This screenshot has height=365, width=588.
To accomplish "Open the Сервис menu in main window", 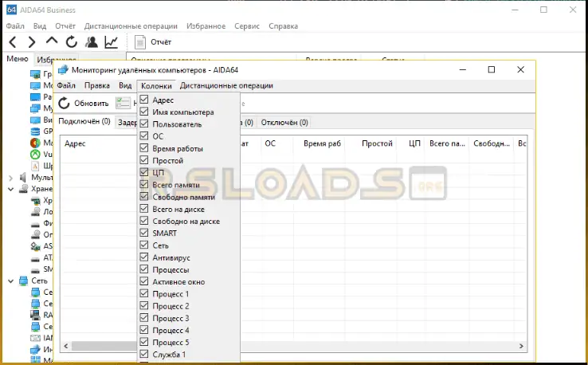I will 246,26.
